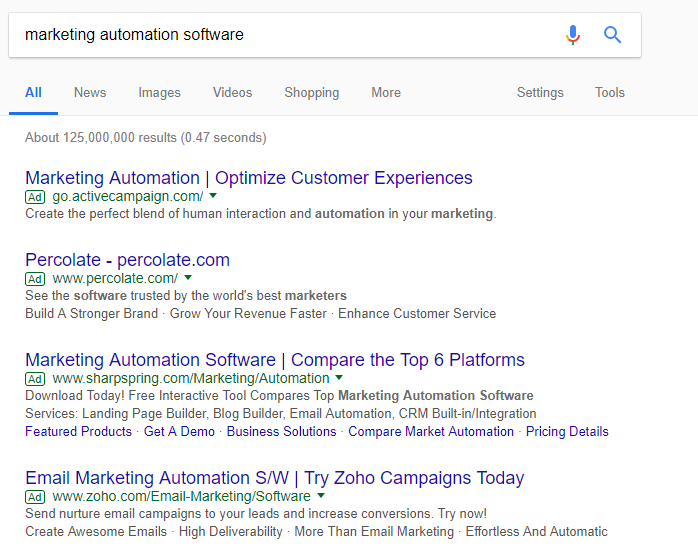Expand the zoho.com ad dropdown arrow
Viewport: 698px width, 552px height.
tap(321, 495)
